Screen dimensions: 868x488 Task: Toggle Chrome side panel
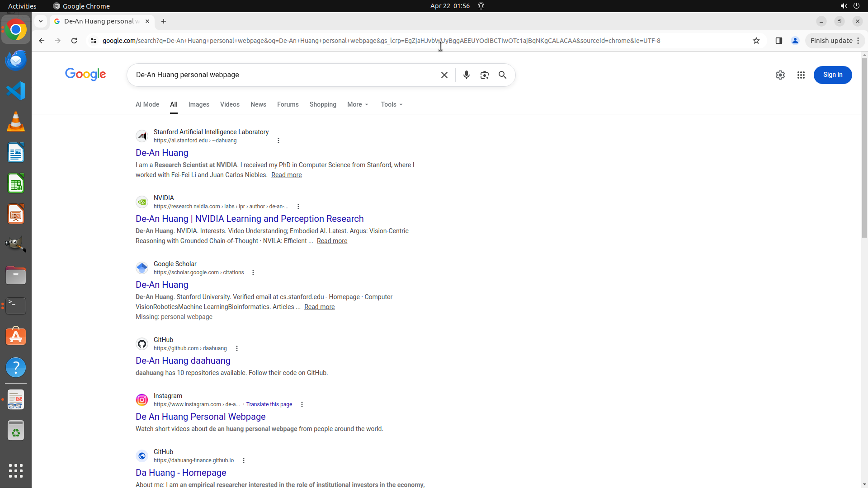(778, 41)
